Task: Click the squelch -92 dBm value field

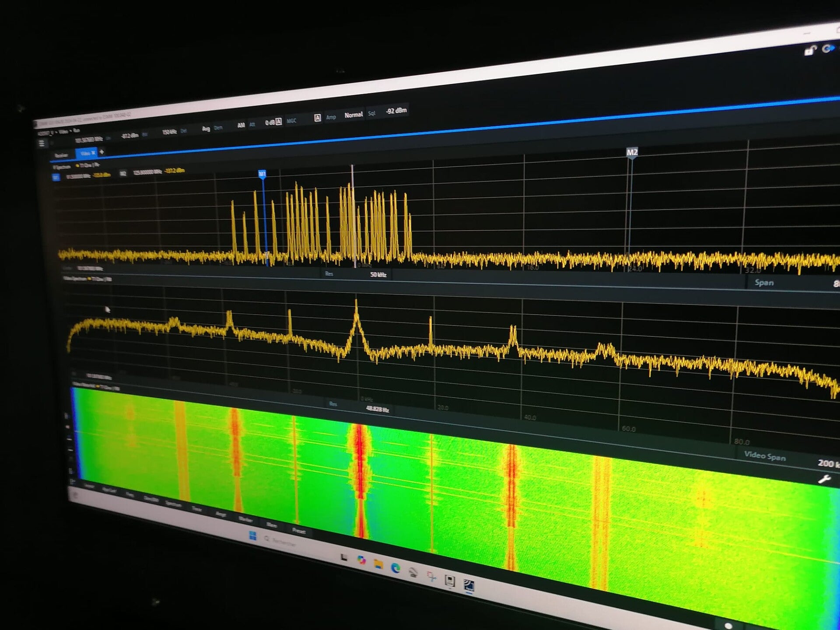Action: [x=396, y=111]
